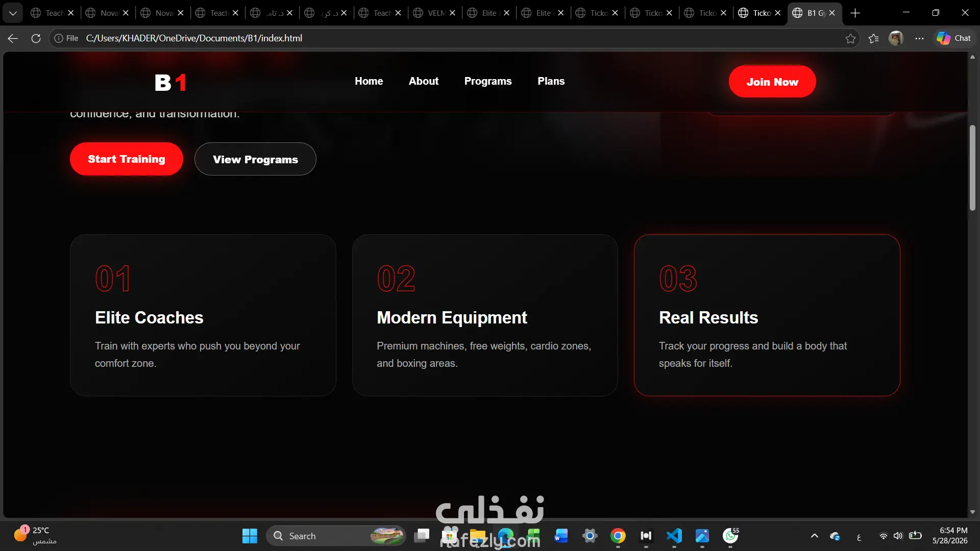Open WhatsApp from the taskbar
980x551 pixels.
pyautogui.click(x=730, y=536)
